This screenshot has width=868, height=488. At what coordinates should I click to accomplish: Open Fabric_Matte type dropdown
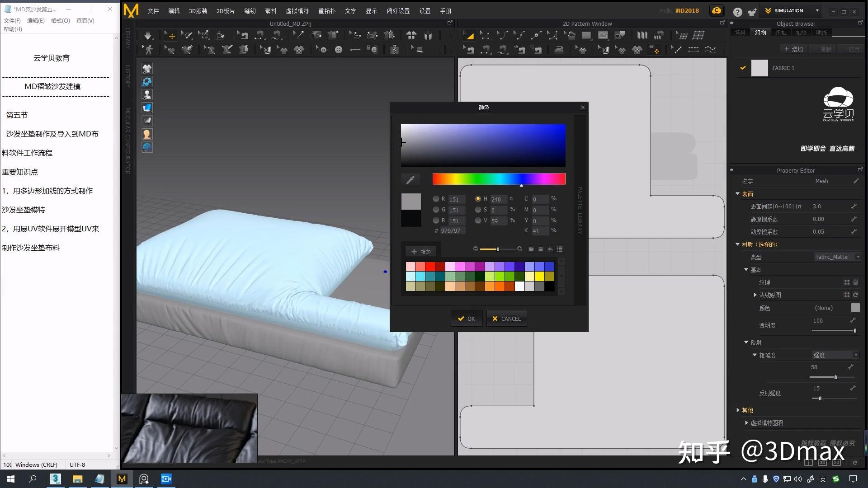(838, 257)
